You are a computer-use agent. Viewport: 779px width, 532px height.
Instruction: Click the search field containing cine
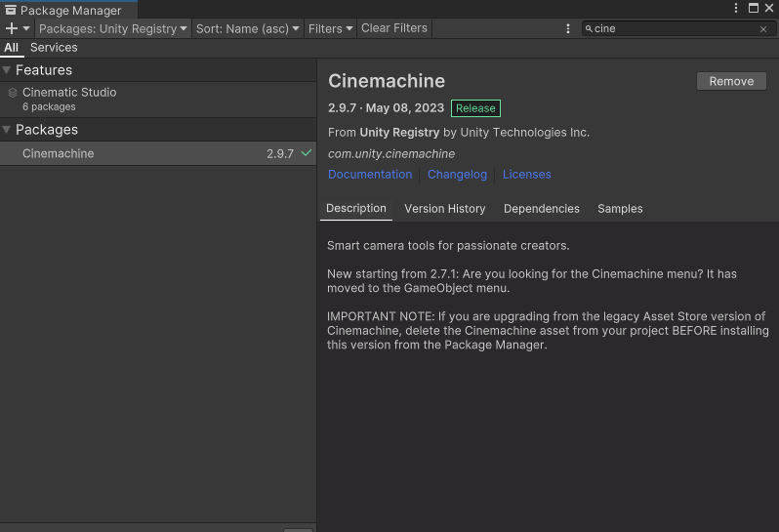click(678, 29)
